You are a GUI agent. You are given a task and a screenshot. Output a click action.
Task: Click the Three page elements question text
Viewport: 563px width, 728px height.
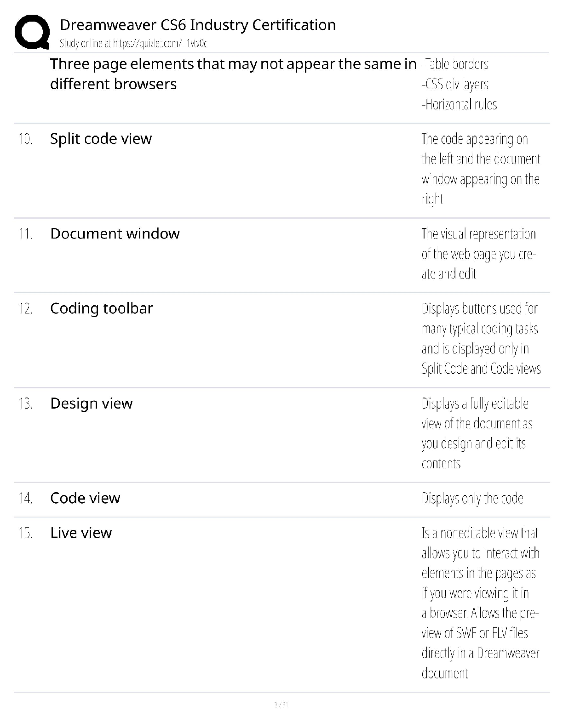[233, 74]
